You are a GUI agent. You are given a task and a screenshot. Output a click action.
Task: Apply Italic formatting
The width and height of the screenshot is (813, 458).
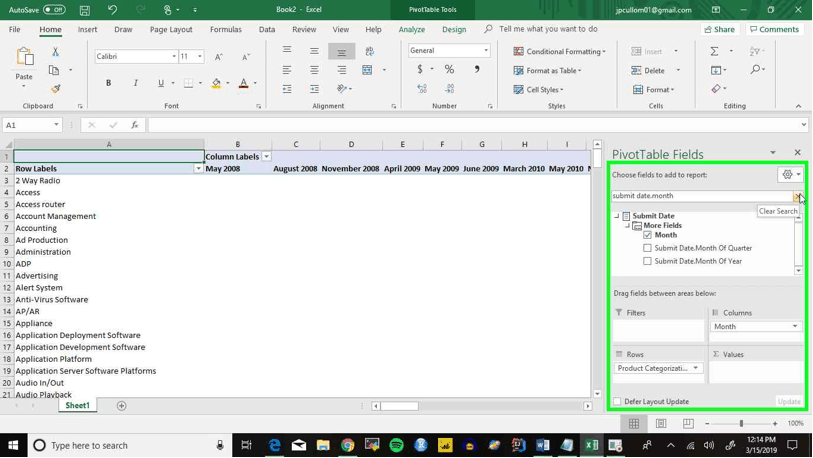135,83
